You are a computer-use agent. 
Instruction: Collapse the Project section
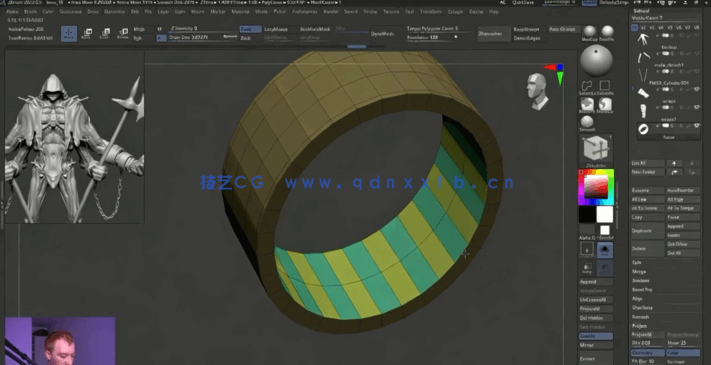point(639,326)
